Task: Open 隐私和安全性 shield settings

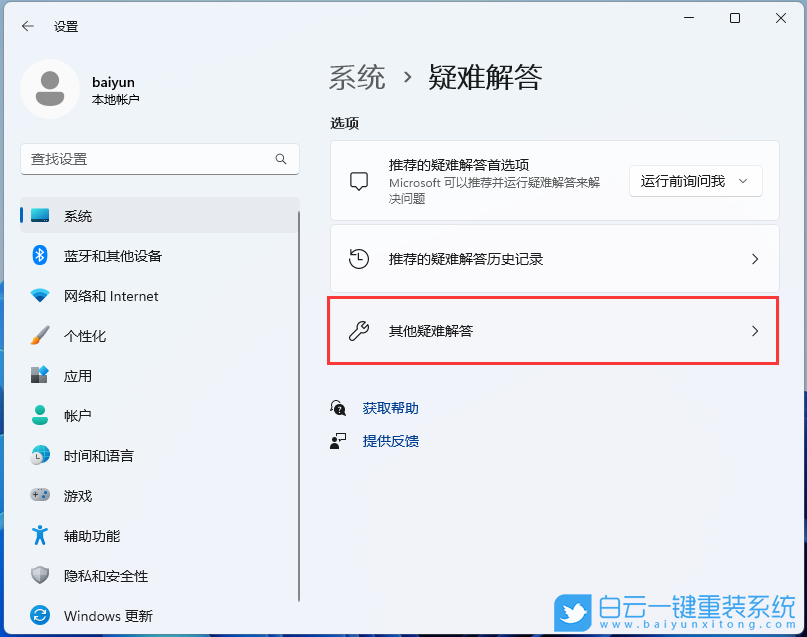Action: point(38,576)
